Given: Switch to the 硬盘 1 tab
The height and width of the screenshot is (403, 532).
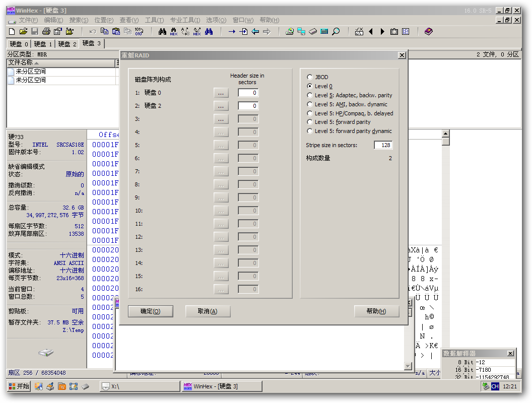Looking at the screenshot, I should [x=43, y=44].
